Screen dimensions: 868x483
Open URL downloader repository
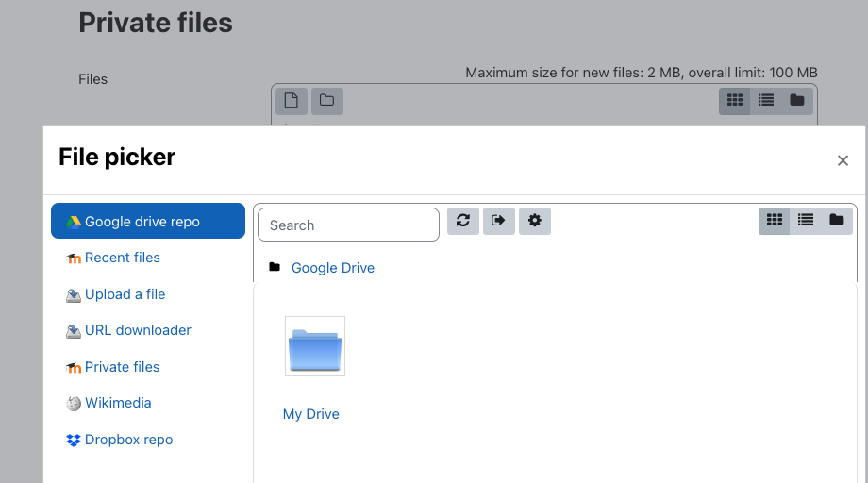coord(138,330)
